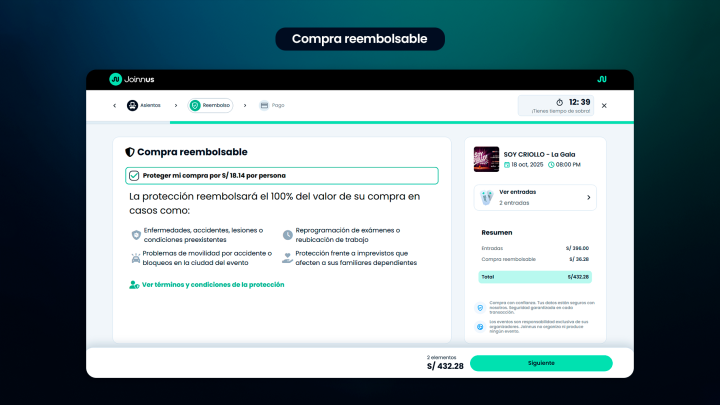Viewport: 720px width, 405px height.
Task: Go back using the left arrow before Asientos
Action: 114,105
